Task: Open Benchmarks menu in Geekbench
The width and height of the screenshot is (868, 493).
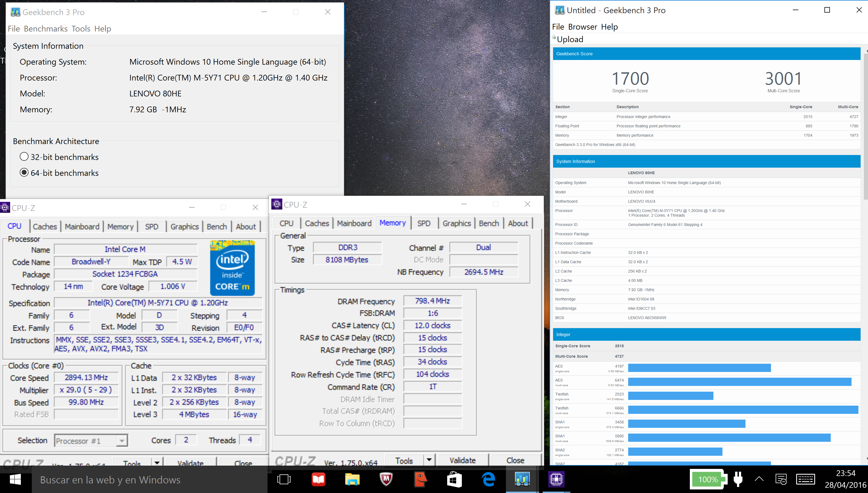Action: pyautogui.click(x=46, y=29)
